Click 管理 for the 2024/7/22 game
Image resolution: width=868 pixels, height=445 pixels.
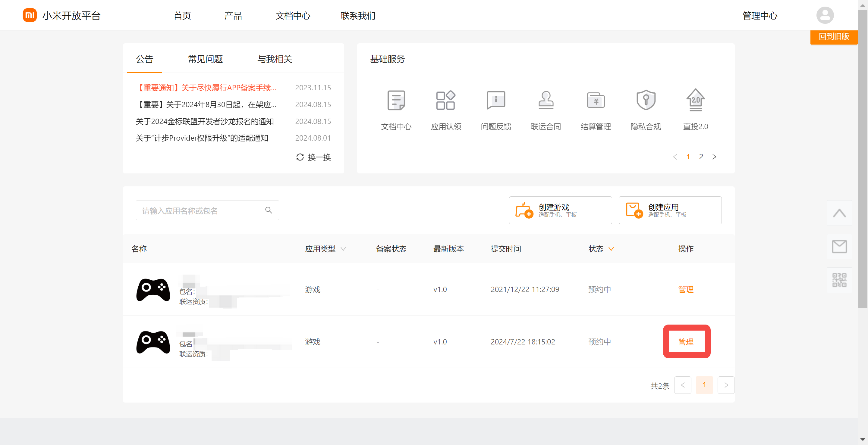(x=686, y=342)
